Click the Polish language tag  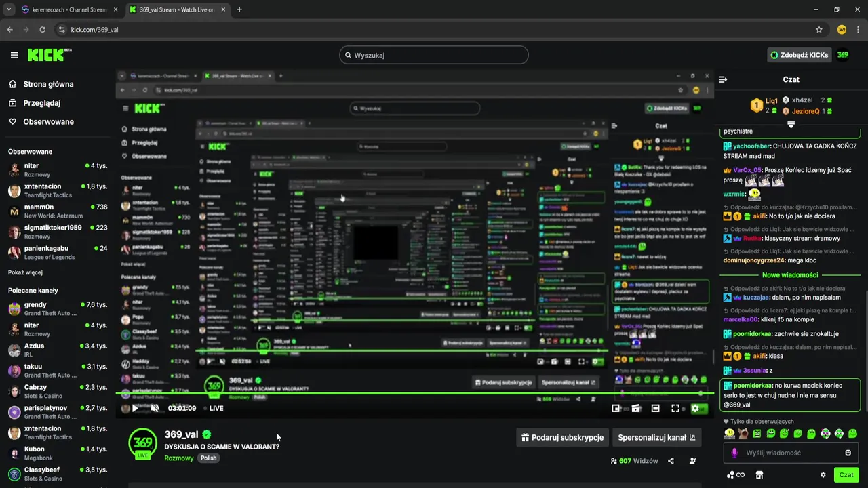pos(208,458)
